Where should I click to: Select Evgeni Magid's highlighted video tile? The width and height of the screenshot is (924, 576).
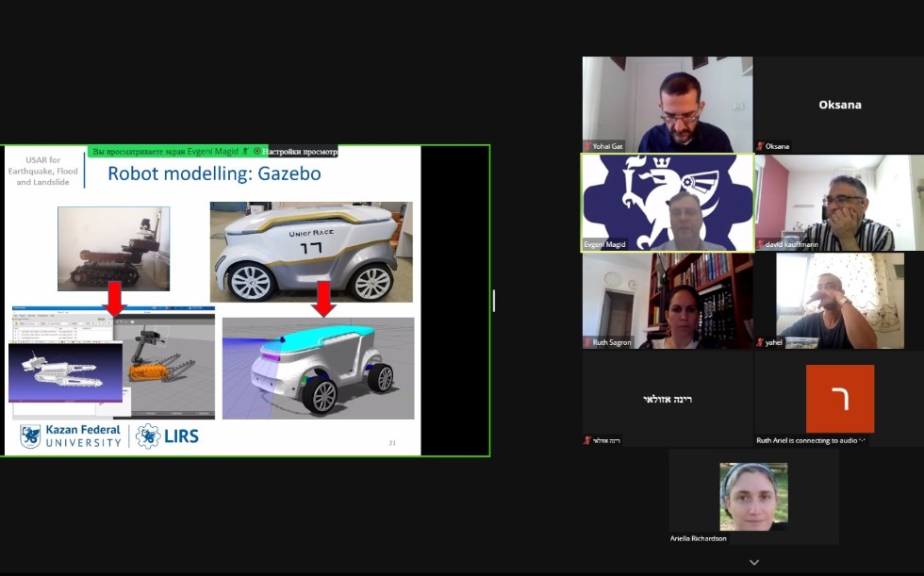(668, 203)
